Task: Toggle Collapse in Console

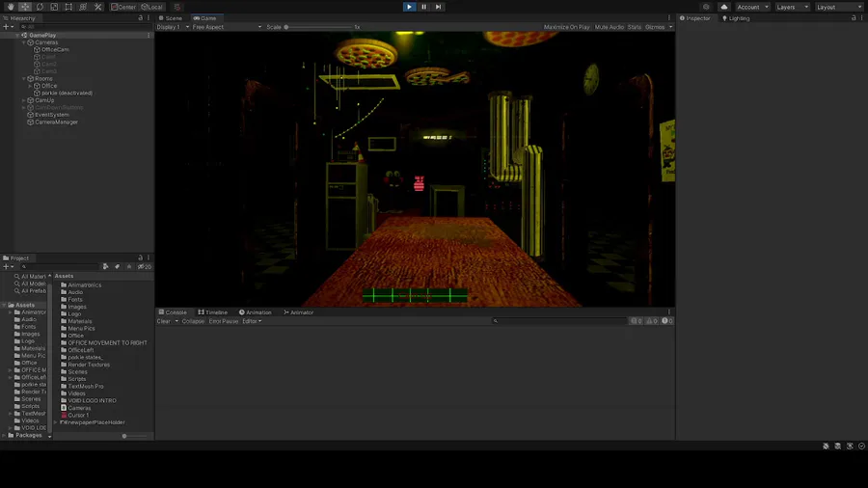Action: (x=193, y=321)
